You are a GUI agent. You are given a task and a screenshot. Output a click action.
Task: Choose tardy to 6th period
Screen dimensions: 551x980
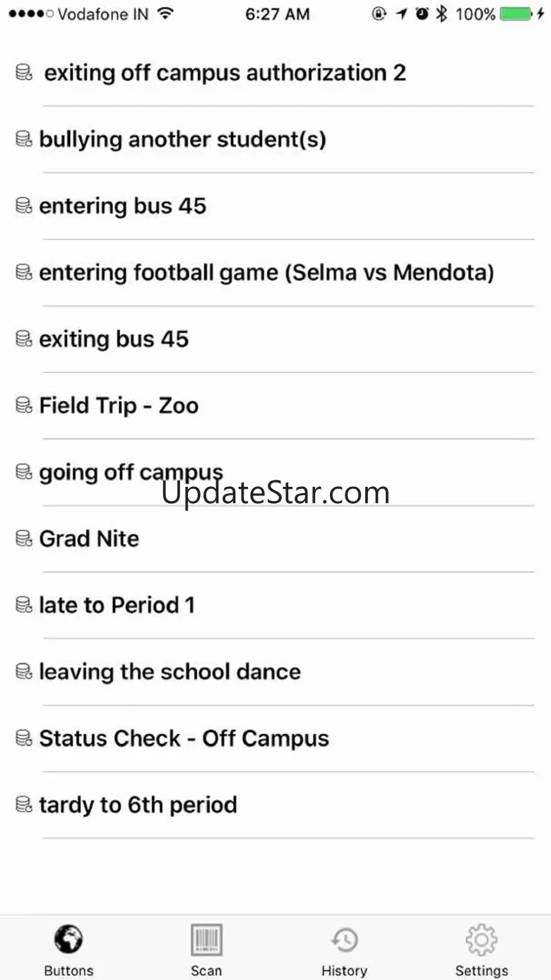tap(138, 805)
